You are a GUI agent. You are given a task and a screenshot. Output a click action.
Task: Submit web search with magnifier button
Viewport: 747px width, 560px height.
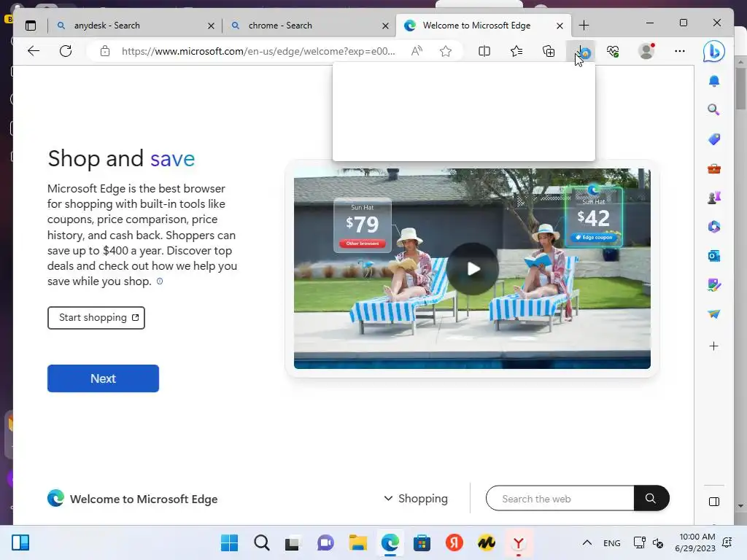click(x=651, y=499)
